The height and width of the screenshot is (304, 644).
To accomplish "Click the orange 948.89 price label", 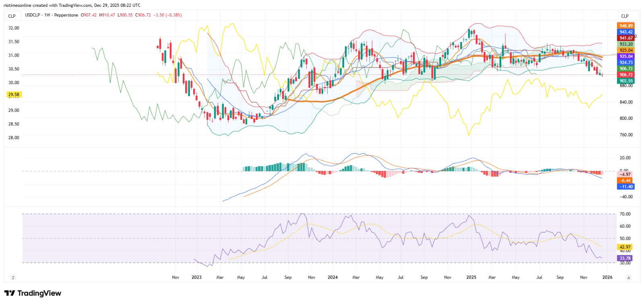I will (626, 26).
